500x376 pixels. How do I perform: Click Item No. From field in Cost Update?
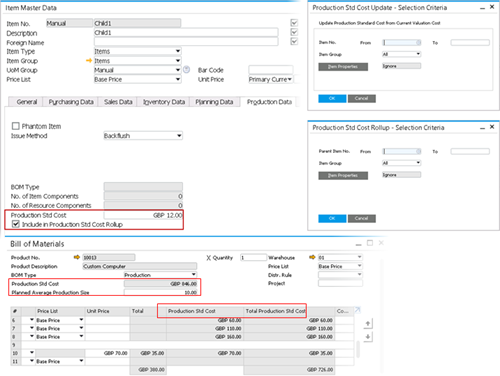point(402,42)
